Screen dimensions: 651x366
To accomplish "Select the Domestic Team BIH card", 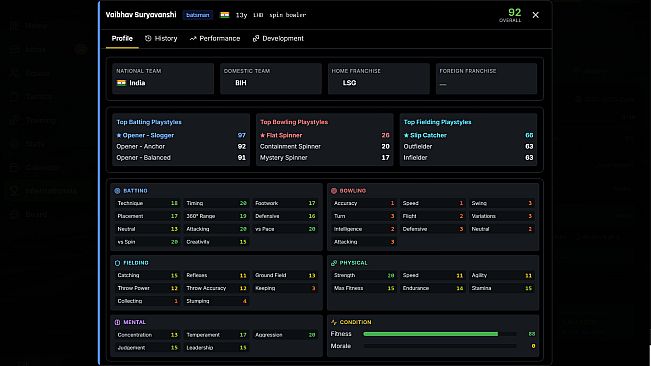I will [x=271, y=78].
